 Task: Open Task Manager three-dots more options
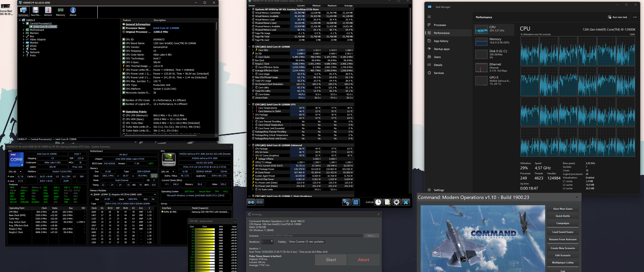click(x=635, y=17)
